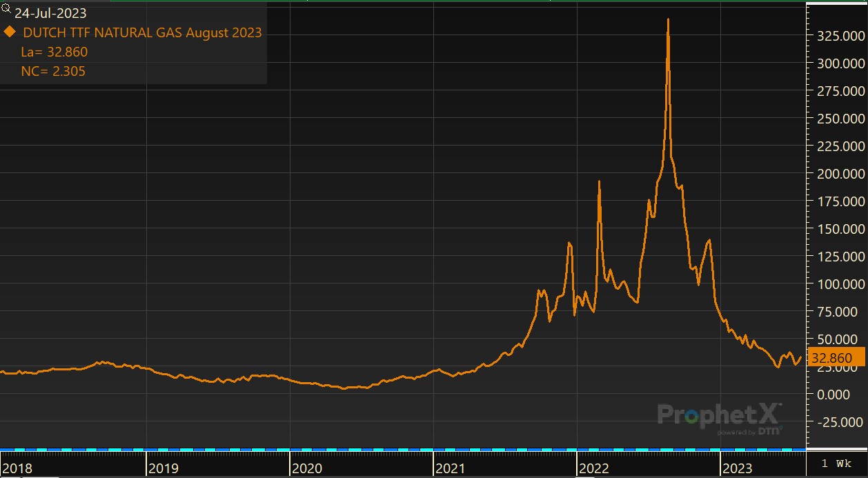This screenshot has width=868, height=478.
Task: Click the 2021 year marker on time axis
Action: [450, 468]
